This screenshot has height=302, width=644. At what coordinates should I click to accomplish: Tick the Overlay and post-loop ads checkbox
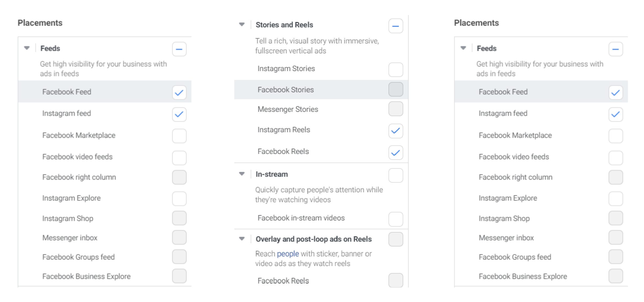(x=395, y=239)
